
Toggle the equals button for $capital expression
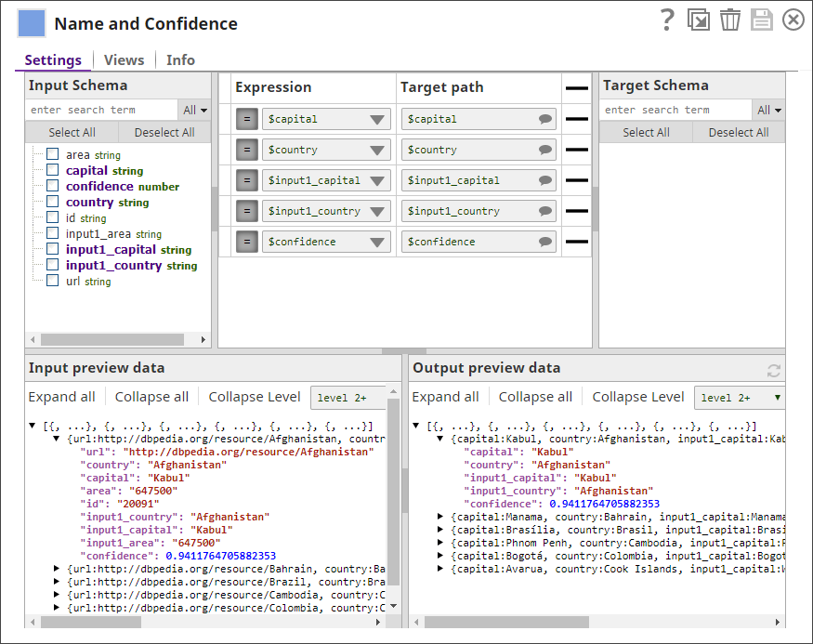click(246, 119)
